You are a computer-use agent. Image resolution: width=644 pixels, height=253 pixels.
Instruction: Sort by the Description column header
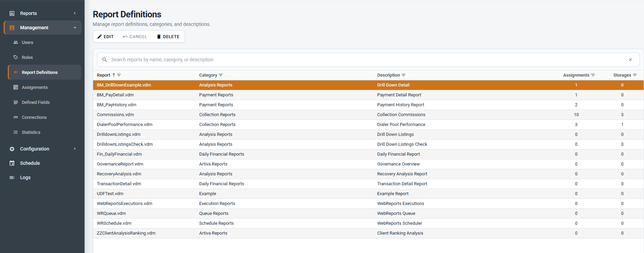(389, 75)
